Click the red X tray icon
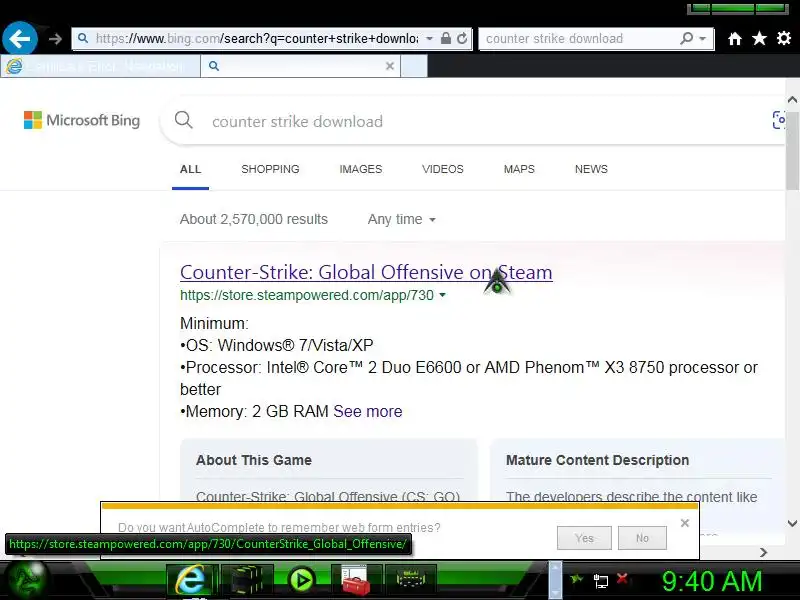The height and width of the screenshot is (600, 800). (622, 579)
